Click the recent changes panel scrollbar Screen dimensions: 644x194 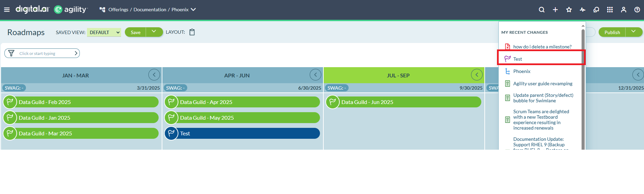tap(583, 89)
